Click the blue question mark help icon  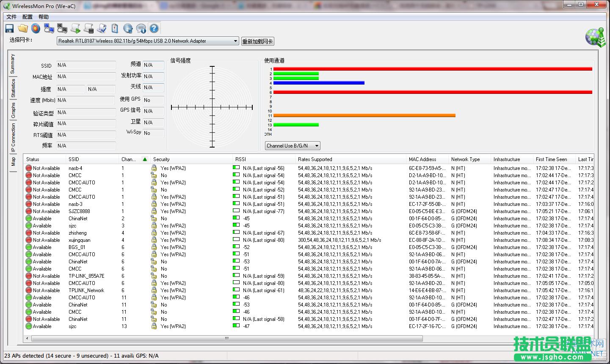(x=154, y=28)
